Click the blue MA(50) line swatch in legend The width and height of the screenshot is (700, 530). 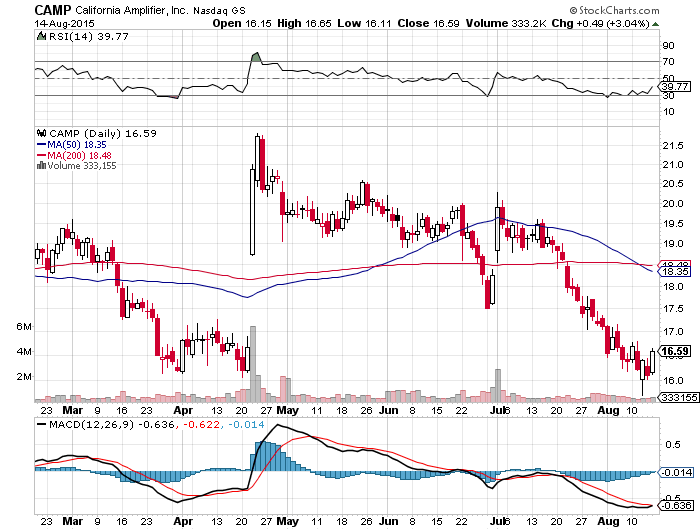tap(42, 145)
